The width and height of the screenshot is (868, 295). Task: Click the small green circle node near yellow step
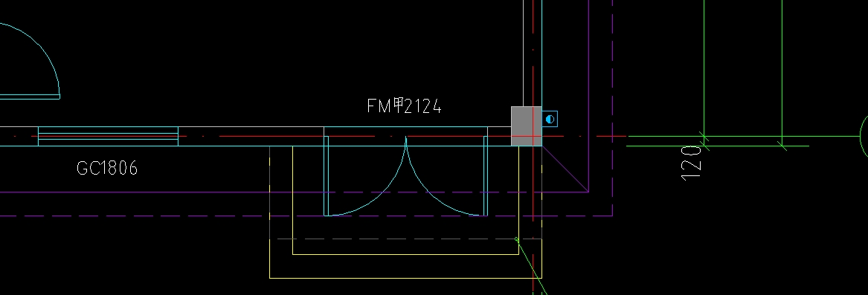click(516, 240)
